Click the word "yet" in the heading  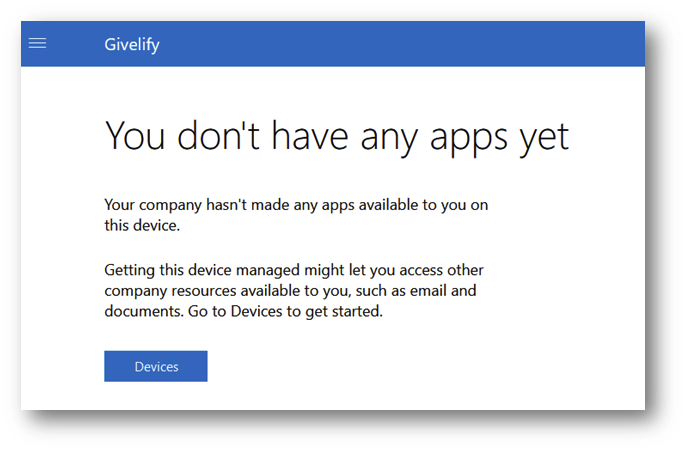point(544,139)
